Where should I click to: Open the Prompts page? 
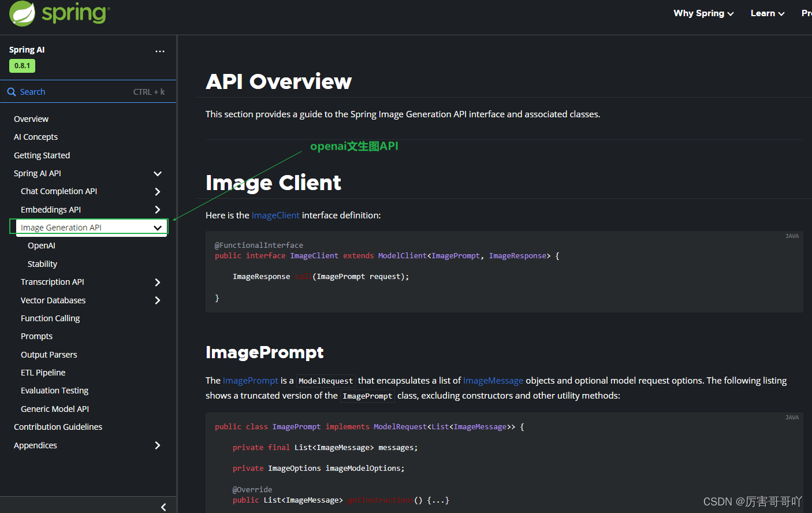point(36,336)
